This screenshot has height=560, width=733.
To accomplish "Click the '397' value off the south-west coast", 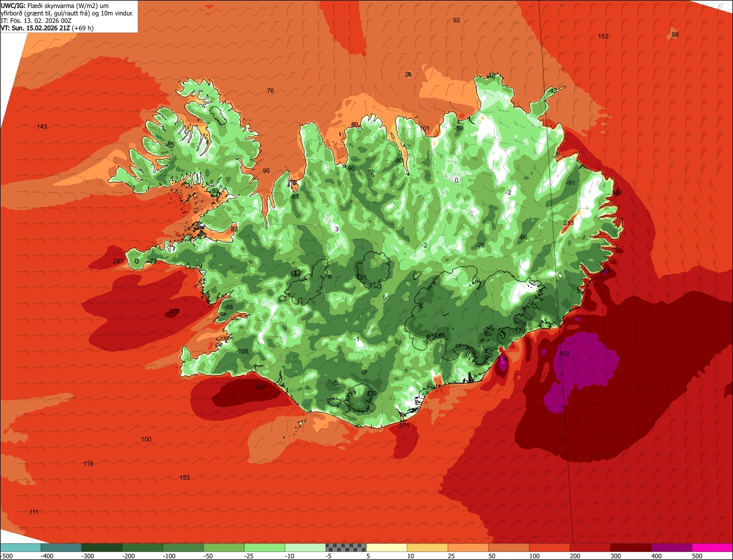I will coord(261,388).
